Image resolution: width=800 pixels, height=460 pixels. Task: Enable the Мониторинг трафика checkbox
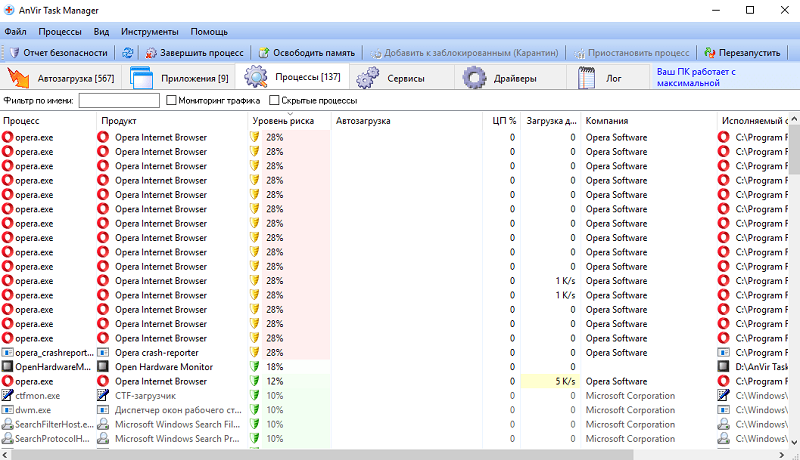click(171, 100)
